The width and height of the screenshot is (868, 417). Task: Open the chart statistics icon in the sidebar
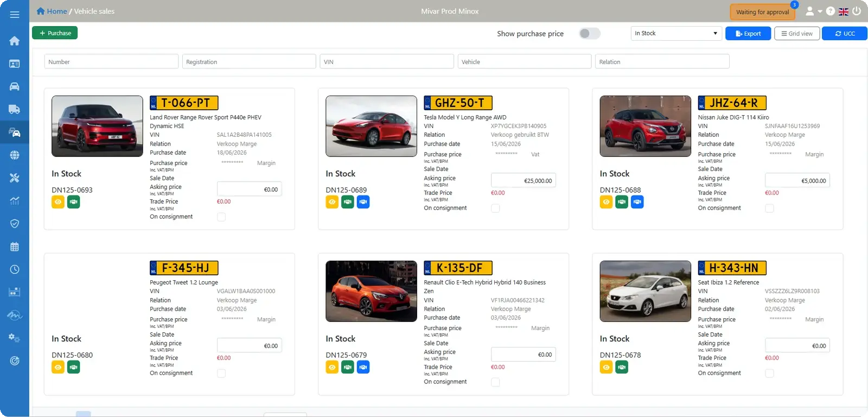click(x=15, y=200)
